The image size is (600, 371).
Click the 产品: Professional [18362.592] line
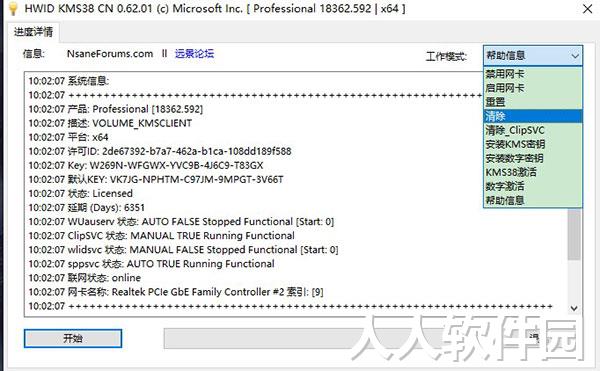[x=116, y=109]
